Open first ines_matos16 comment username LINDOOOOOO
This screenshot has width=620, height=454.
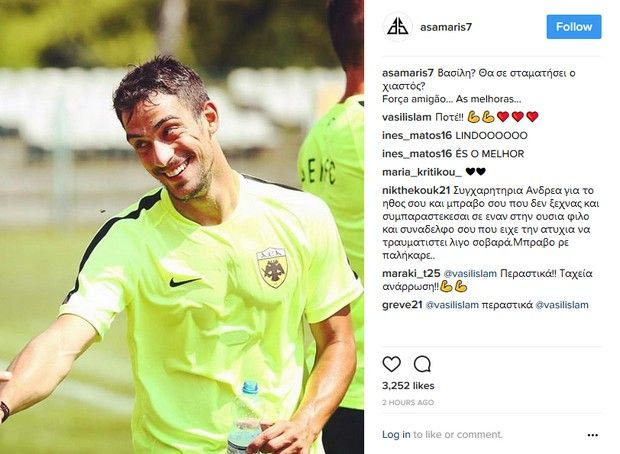(417, 135)
